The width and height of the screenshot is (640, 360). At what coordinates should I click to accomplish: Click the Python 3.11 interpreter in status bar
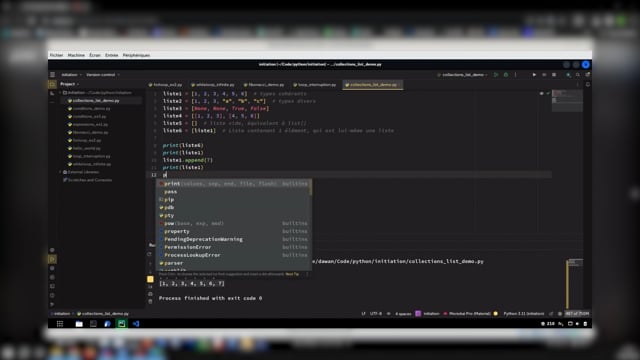524,313
